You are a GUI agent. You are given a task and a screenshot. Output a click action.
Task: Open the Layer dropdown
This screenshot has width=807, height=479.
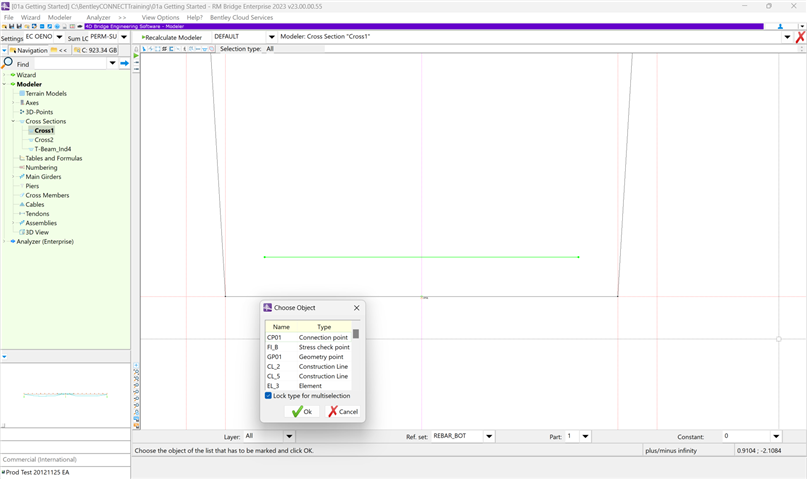coord(289,436)
